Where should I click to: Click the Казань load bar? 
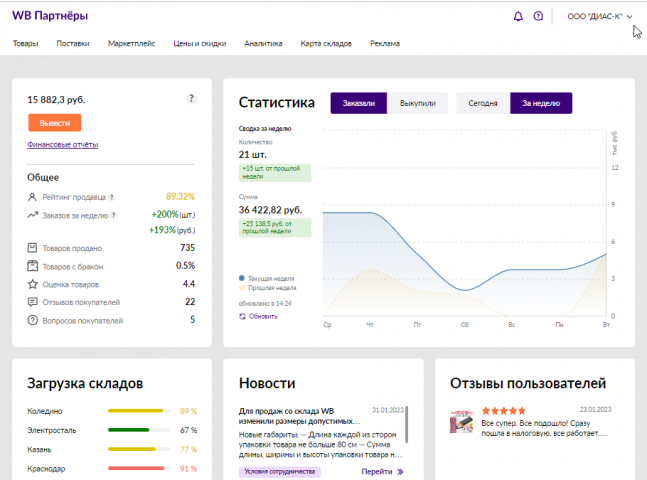click(x=139, y=449)
